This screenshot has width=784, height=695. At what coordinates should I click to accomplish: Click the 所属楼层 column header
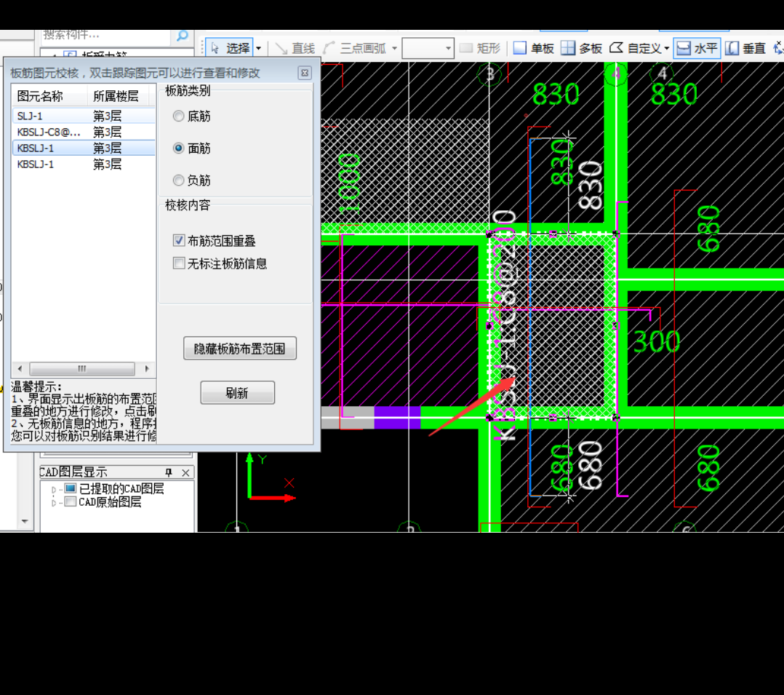[x=119, y=95]
